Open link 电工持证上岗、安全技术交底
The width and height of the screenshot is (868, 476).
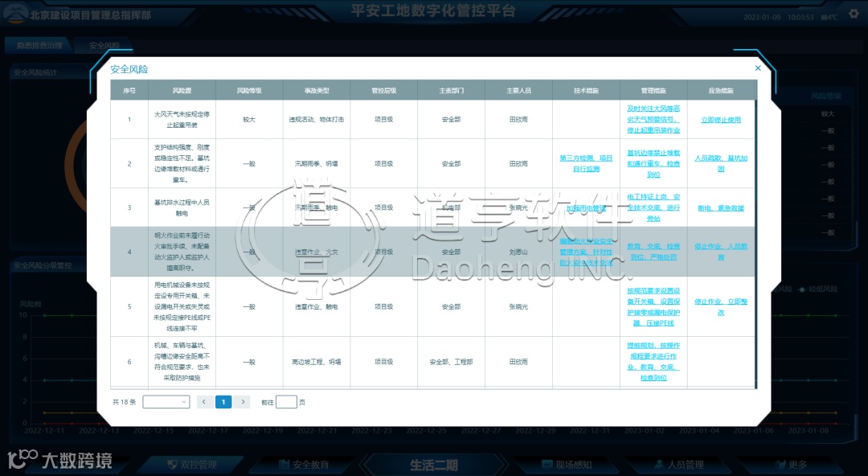point(653,207)
